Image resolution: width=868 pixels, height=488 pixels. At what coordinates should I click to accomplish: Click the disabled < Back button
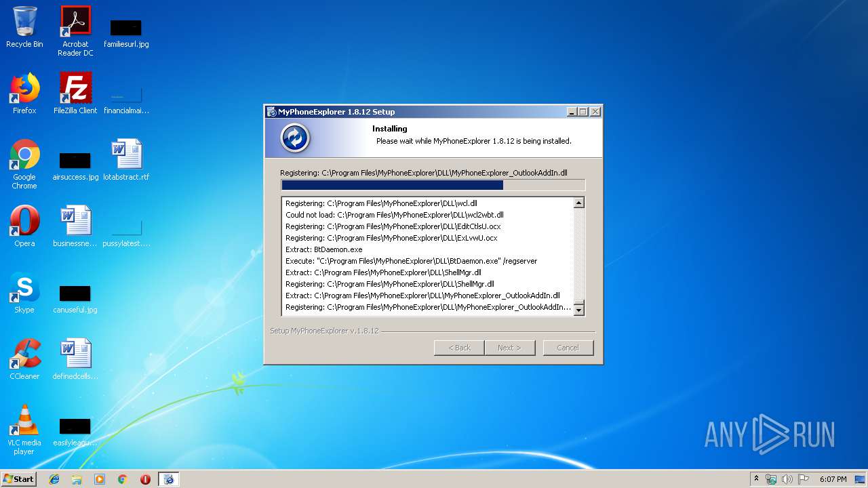(459, 348)
